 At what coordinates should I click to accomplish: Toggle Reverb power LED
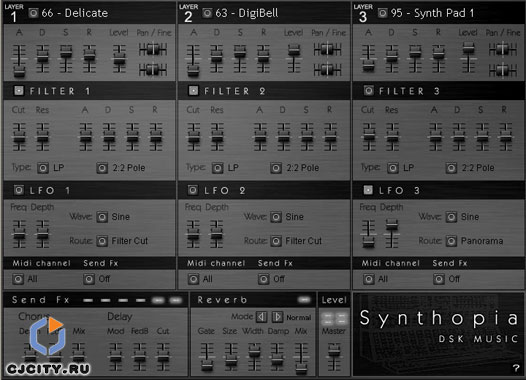tap(304, 299)
